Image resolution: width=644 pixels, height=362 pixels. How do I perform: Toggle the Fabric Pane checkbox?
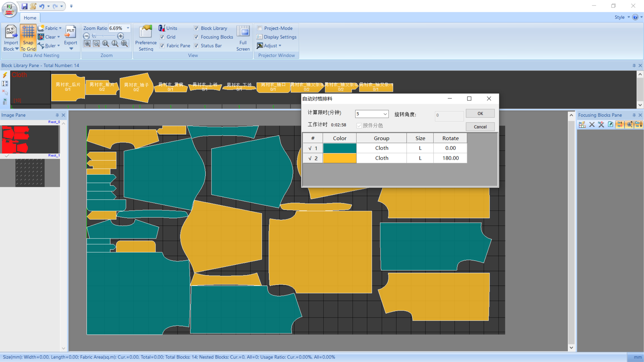coord(162,46)
